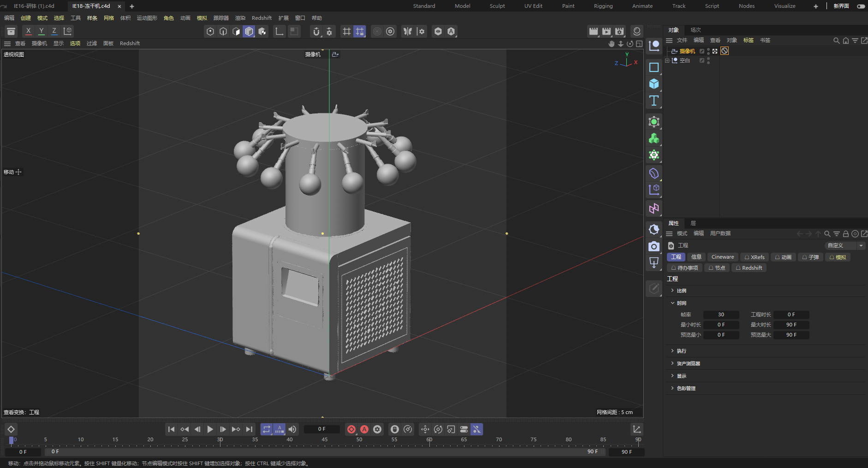
Task: Click the Enable Axis tool icon
Action: (279, 31)
